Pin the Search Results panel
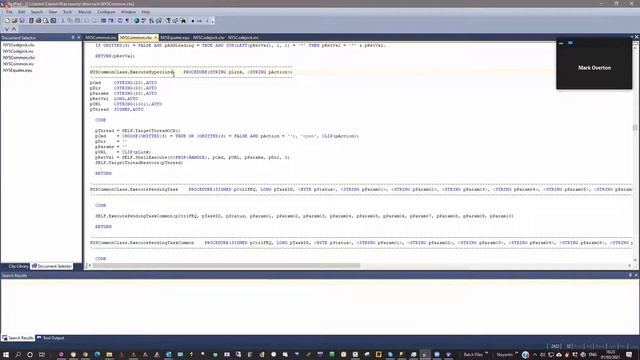Viewport: 640px width, 360px height. (x=630, y=275)
